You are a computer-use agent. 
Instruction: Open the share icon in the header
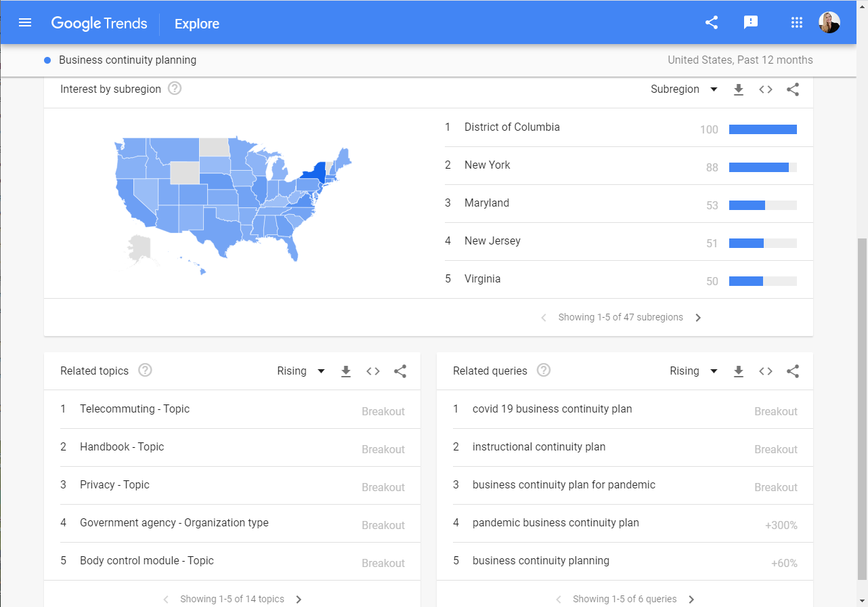(711, 22)
